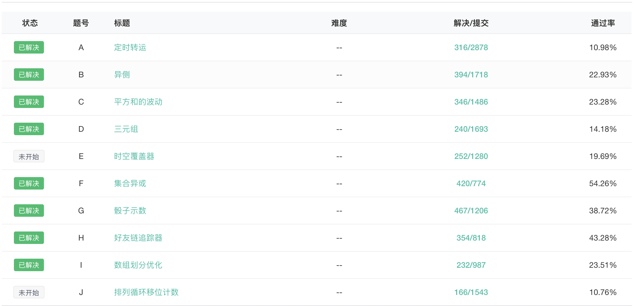Click pass rate 19.69%

603,156
